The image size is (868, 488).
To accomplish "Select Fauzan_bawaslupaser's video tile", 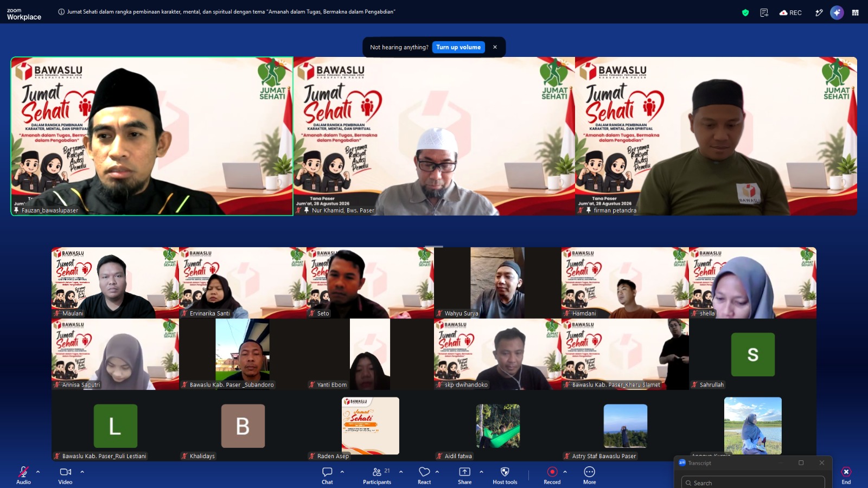I will coord(152,136).
